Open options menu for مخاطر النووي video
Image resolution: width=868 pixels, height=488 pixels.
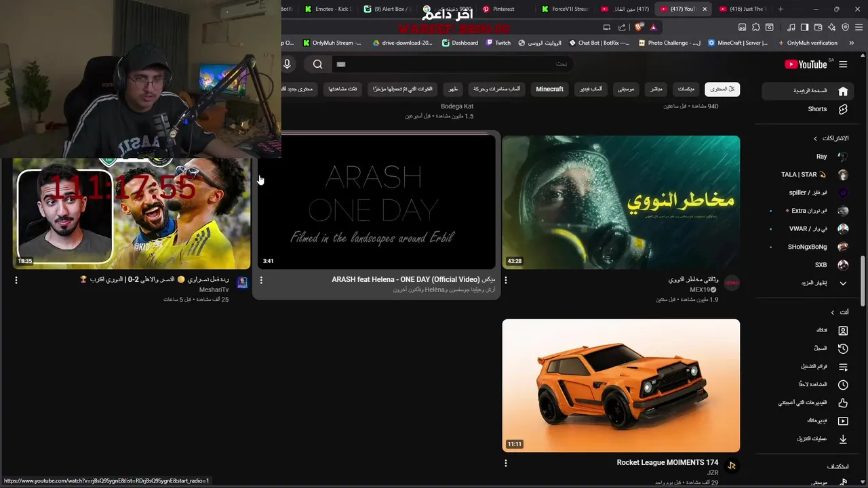coord(506,280)
